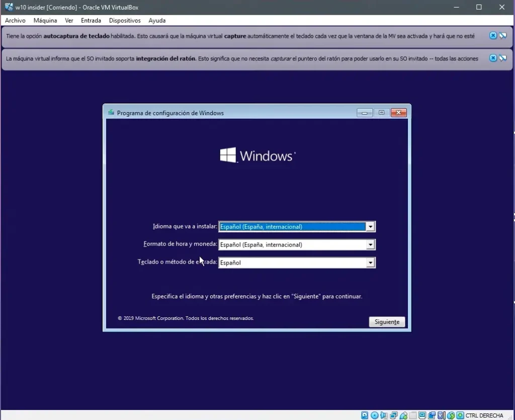Open the Ver menu
The image size is (515, 420).
tap(69, 20)
